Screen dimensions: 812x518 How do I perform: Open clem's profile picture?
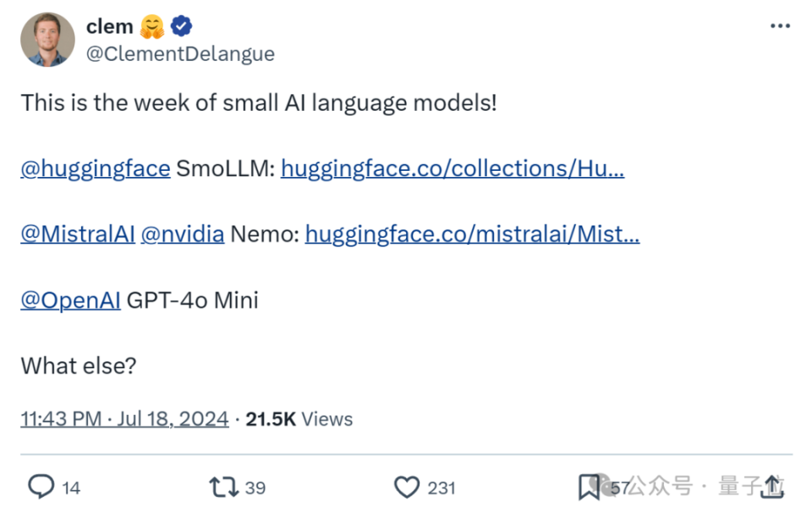[47, 40]
